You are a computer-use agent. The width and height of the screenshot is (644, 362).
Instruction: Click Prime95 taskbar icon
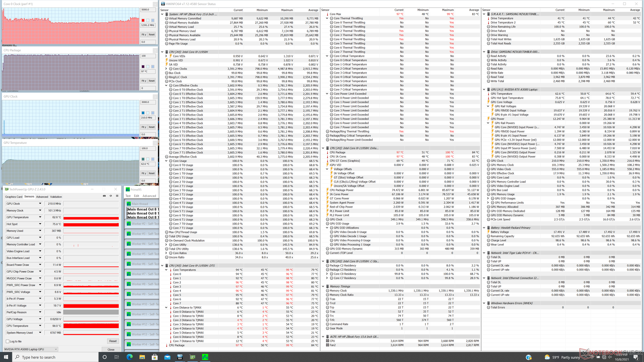click(205, 357)
